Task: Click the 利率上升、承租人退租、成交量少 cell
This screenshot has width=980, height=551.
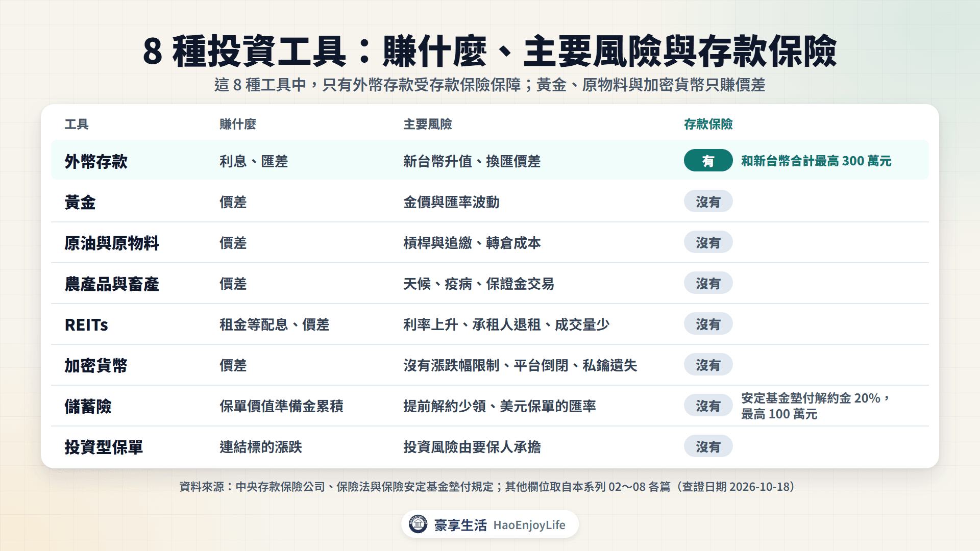Action: pos(506,324)
